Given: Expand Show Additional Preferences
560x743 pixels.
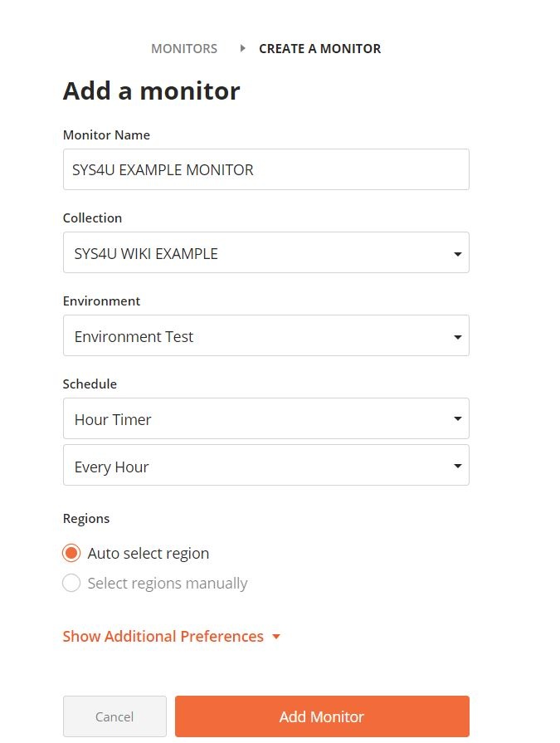Looking at the screenshot, I should pyautogui.click(x=163, y=637).
